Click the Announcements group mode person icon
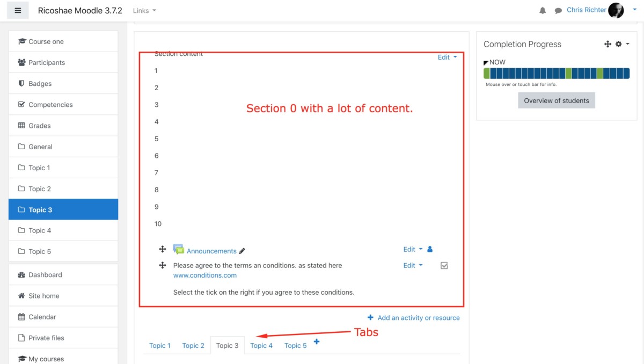The width and height of the screenshot is (644, 364). point(430,249)
